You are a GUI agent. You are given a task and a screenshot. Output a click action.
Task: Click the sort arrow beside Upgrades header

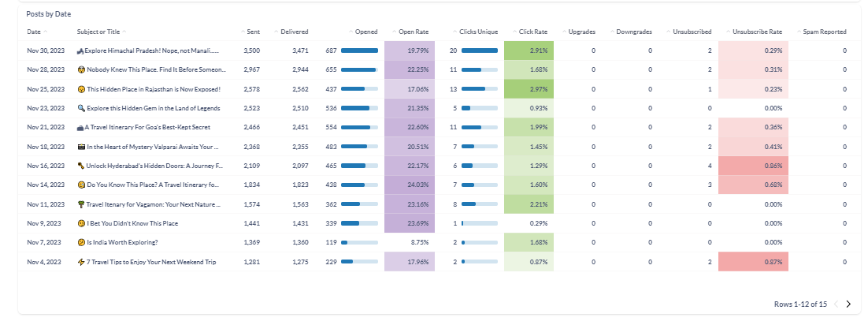coord(563,32)
